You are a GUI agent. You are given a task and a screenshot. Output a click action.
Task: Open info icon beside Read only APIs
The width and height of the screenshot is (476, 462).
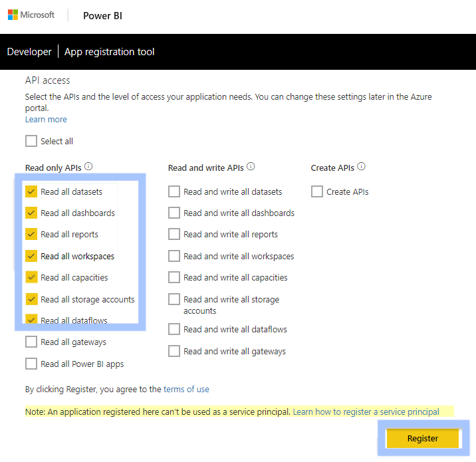(x=88, y=166)
